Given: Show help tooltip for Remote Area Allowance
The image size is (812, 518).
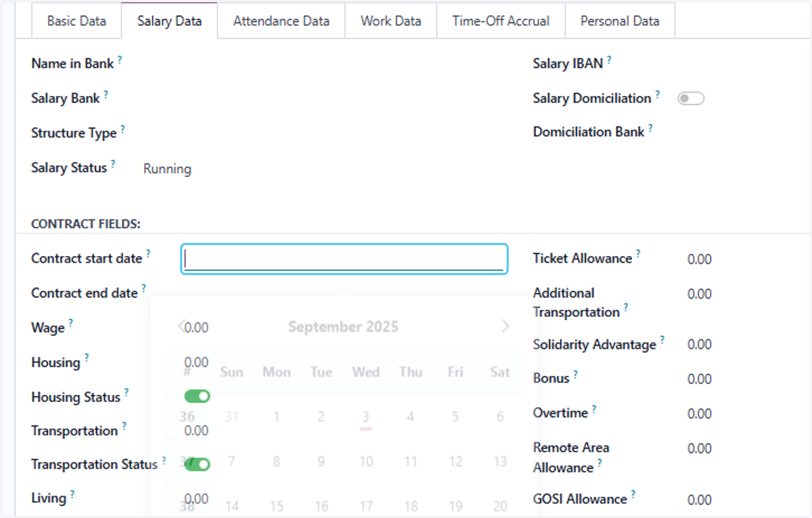Looking at the screenshot, I should pyautogui.click(x=600, y=464).
